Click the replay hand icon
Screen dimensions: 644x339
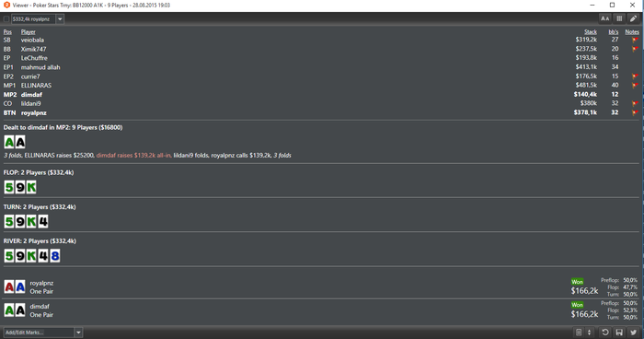coord(605,333)
